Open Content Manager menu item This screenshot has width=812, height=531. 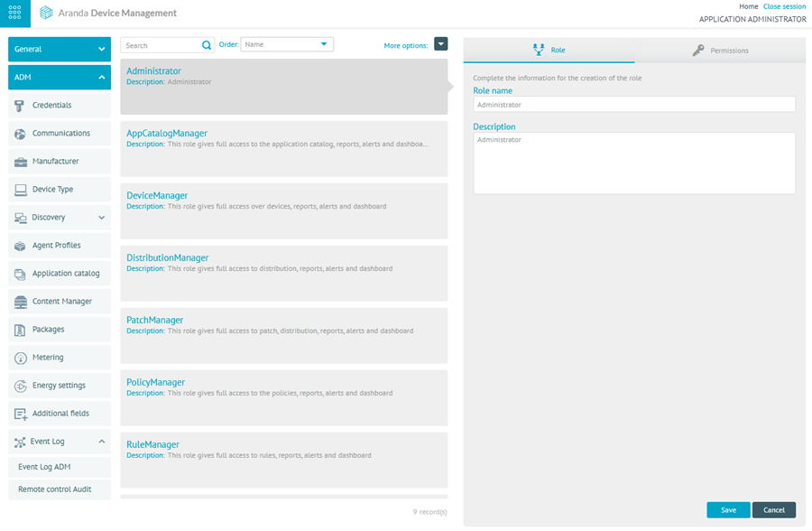click(60, 302)
